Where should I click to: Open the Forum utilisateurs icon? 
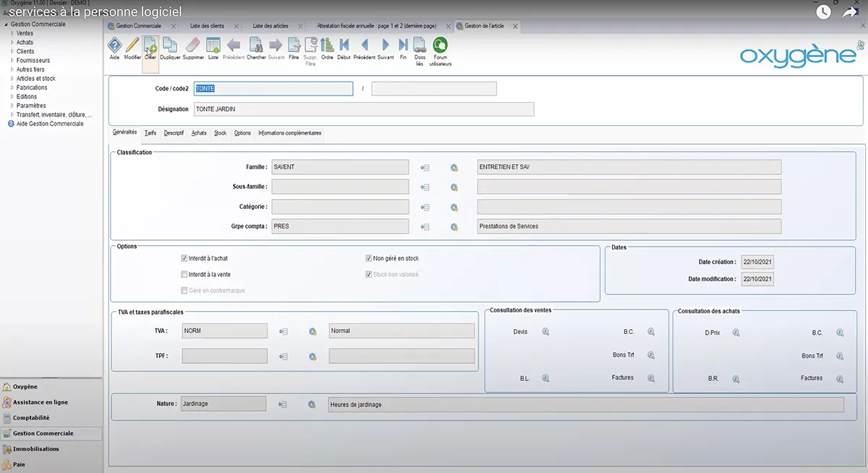[x=440, y=46]
